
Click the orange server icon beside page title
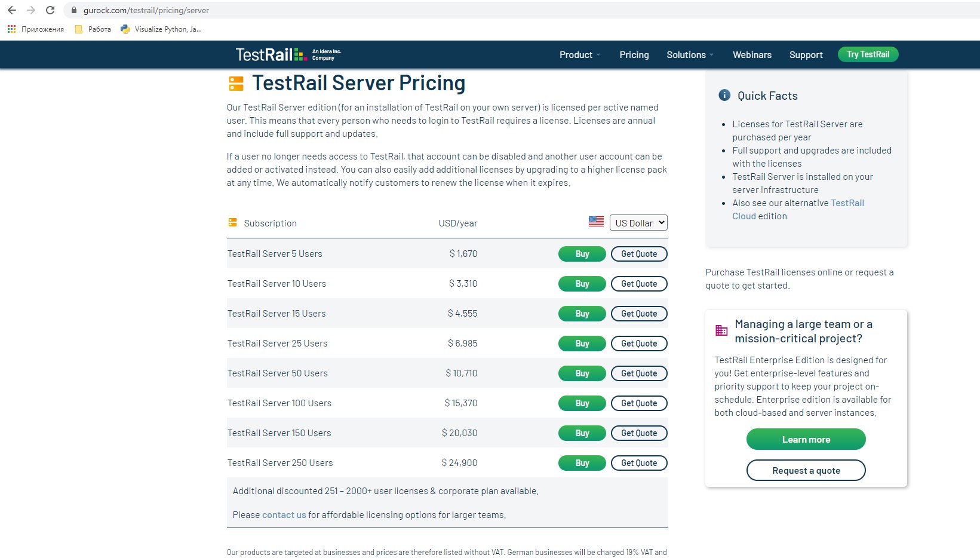[x=236, y=84]
